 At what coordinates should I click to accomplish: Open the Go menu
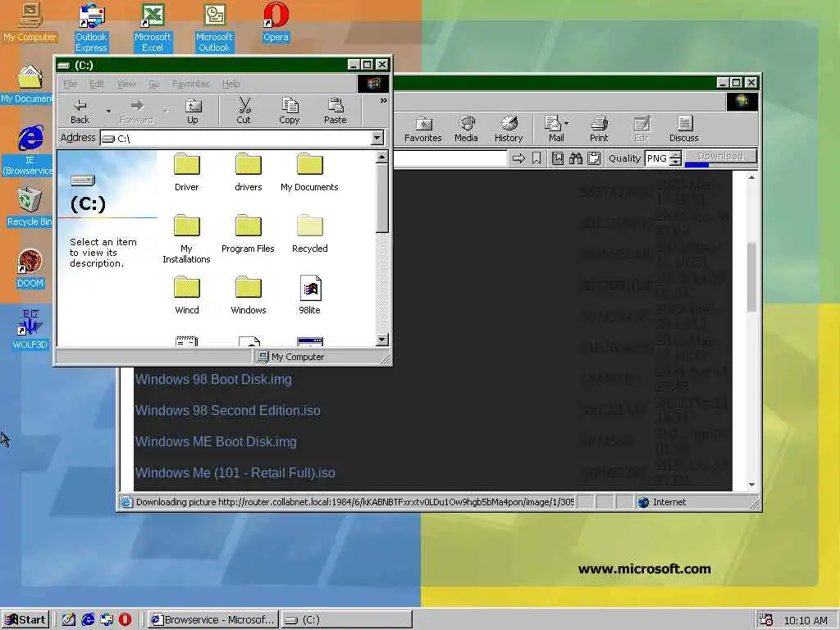tap(153, 84)
